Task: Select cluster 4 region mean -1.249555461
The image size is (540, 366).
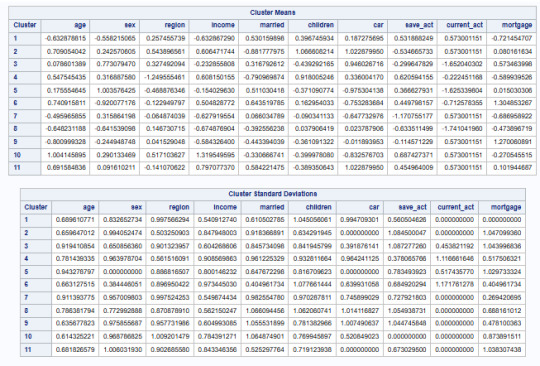Action: (x=165, y=77)
